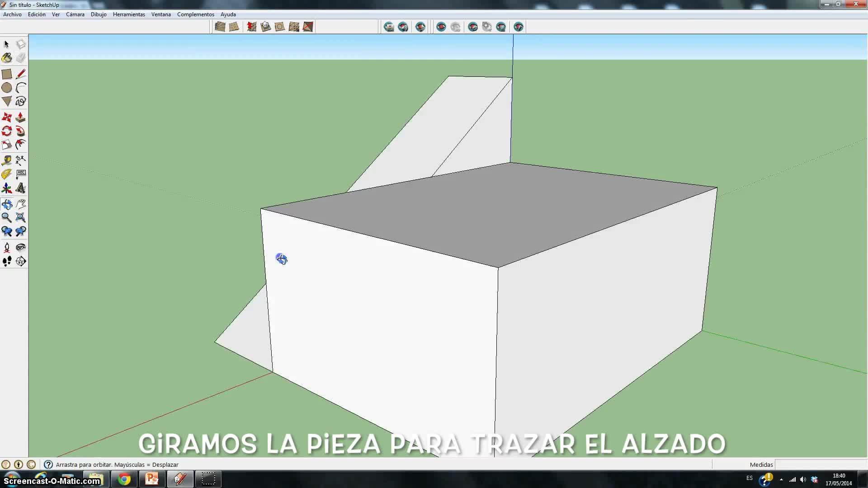Open the Herramientas menu
The image size is (868, 488).
pos(129,14)
